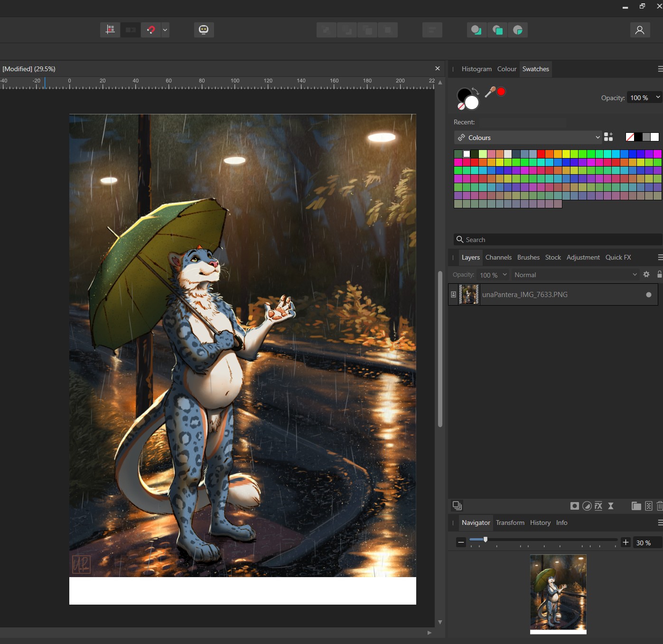Toggle the layer lock icon
The image size is (663, 644).
click(x=659, y=274)
